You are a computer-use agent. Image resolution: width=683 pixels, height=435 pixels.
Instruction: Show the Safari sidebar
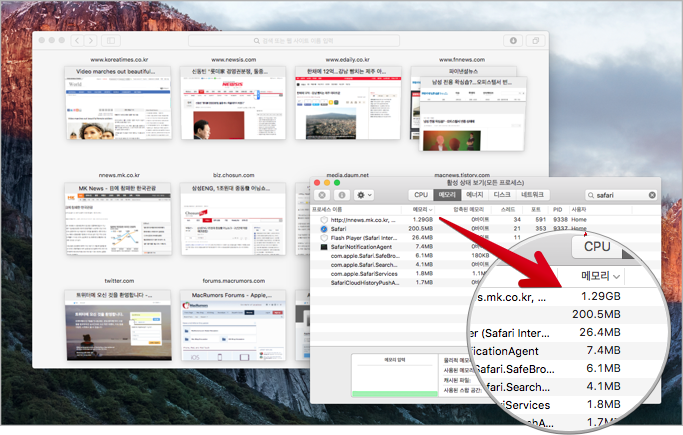tap(111, 40)
